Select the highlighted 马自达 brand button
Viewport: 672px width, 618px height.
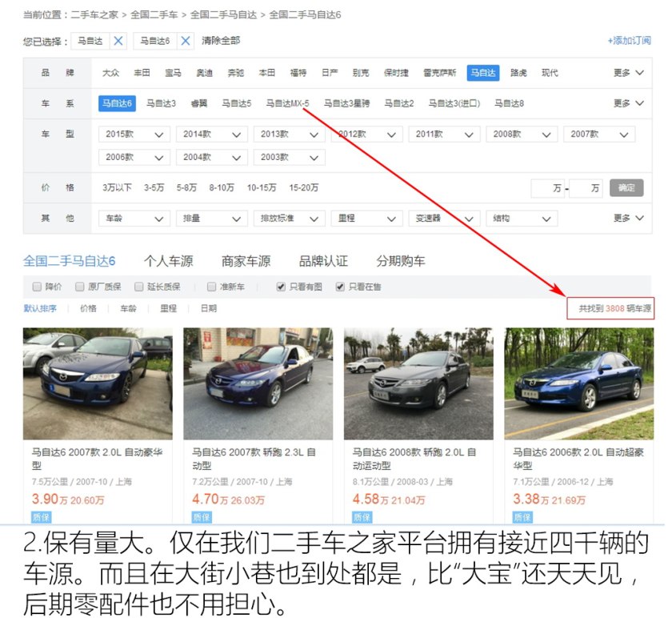pyautogui.click(x=483, y=73)
